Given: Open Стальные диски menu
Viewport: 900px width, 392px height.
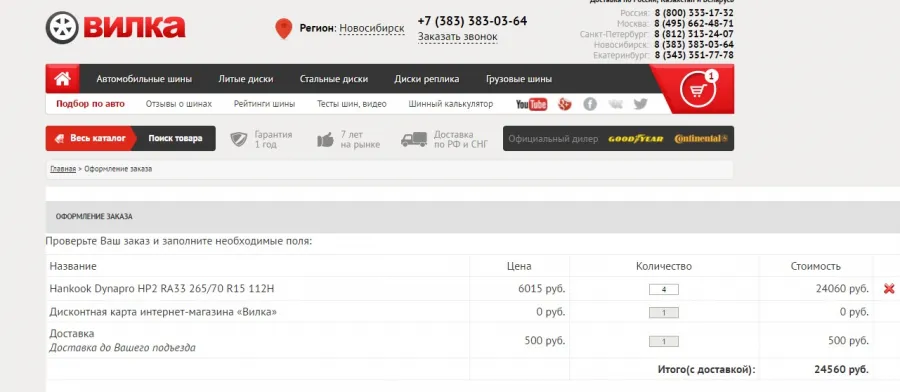Looking at the screenshot, I should click(333, 79).
